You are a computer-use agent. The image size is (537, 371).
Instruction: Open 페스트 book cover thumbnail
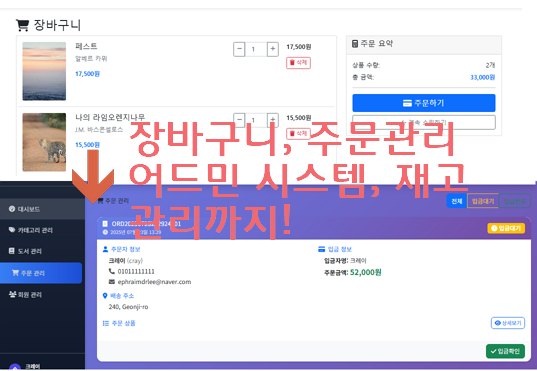[x=44, y=71]
